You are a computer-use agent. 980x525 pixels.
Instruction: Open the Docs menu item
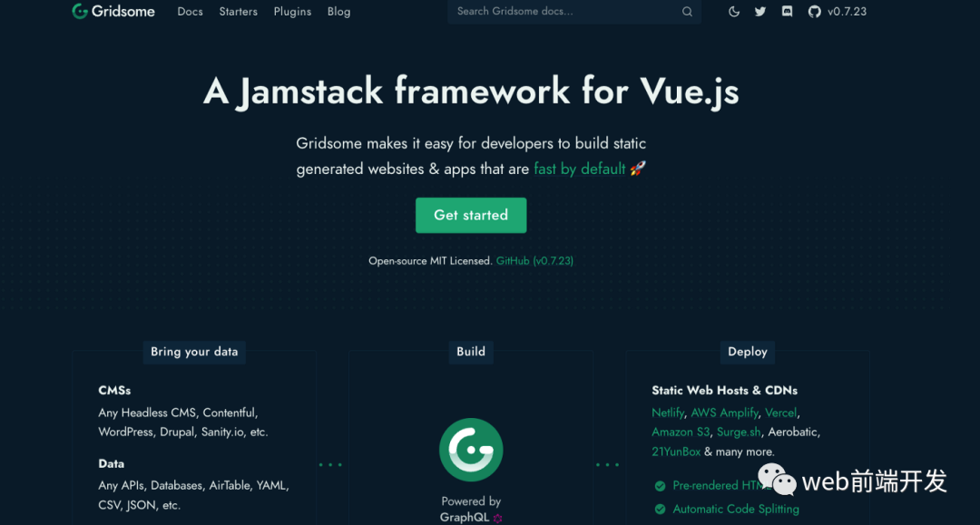[x=190, y=11]
